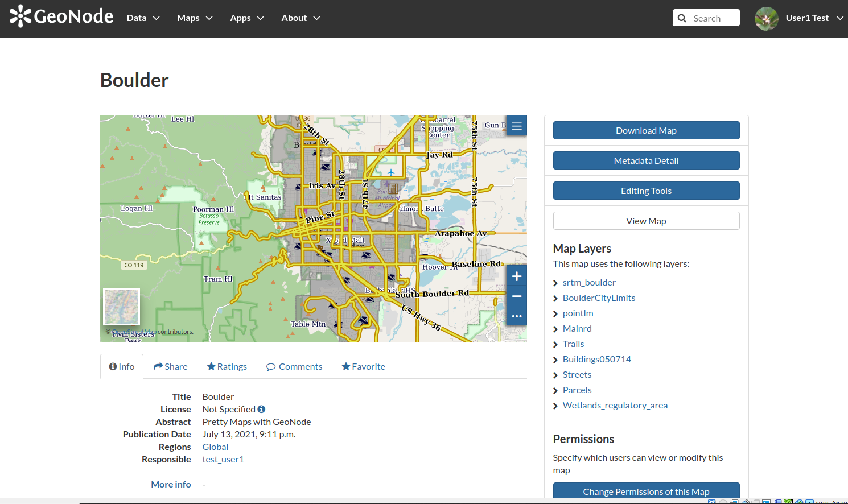Open the pointlm layer link

click(x=578, y=313)
